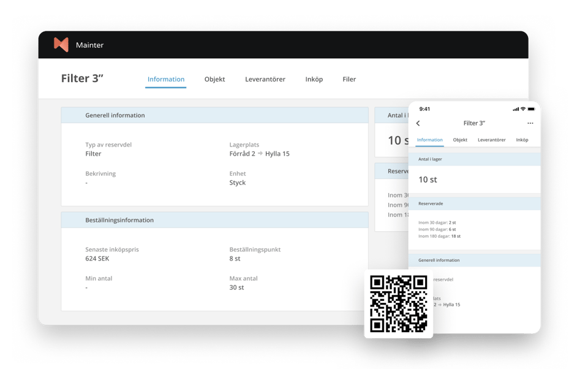Click the Senaste inköpspris value 624 SEK
The width and height of the screenshot is (588, 369).
[97, 259]
